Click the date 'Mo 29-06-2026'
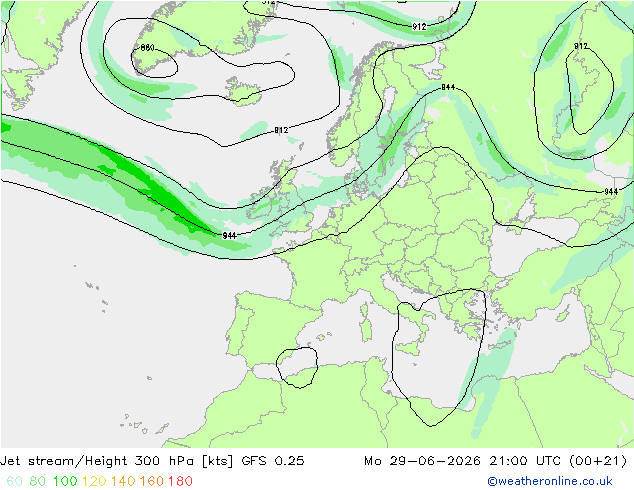 422,461
